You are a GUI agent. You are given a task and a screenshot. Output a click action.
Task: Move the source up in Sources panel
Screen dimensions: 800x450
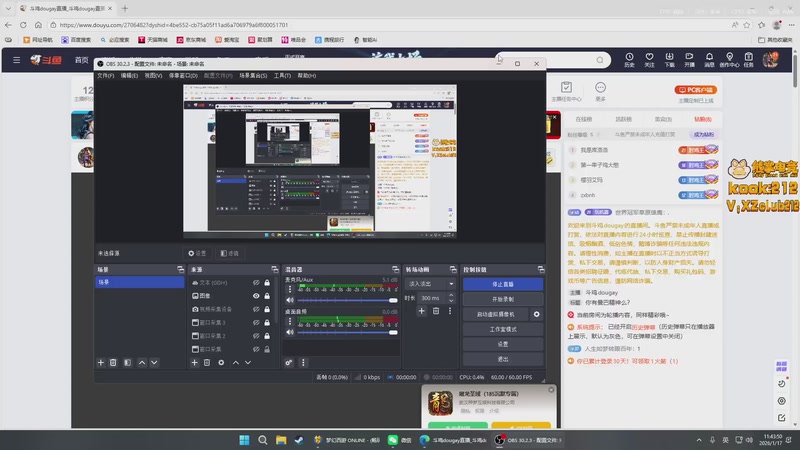click(x=236, y=362)
